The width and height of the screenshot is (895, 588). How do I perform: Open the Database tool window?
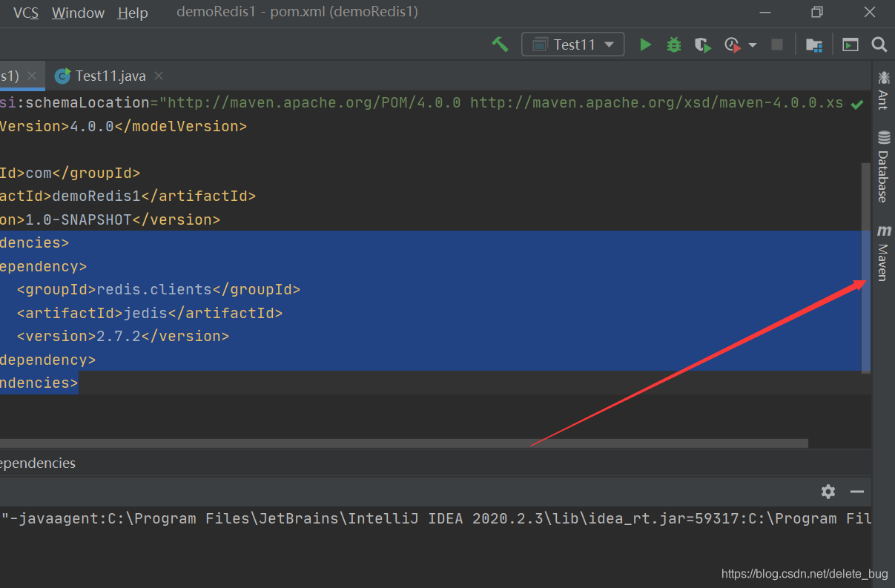[883, 167]
